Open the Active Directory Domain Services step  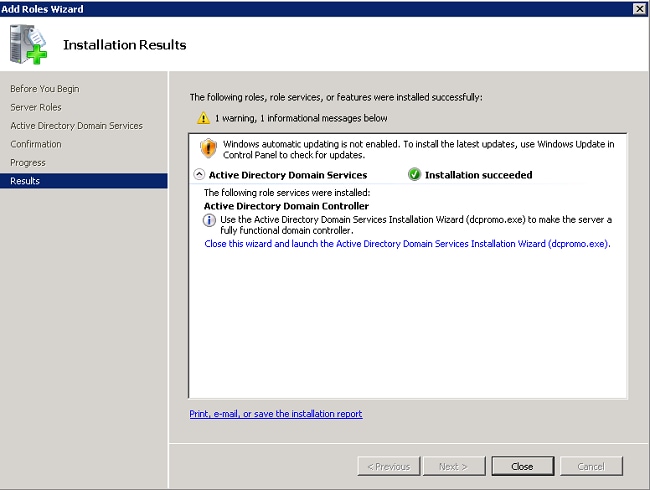(x=76, y=126)
